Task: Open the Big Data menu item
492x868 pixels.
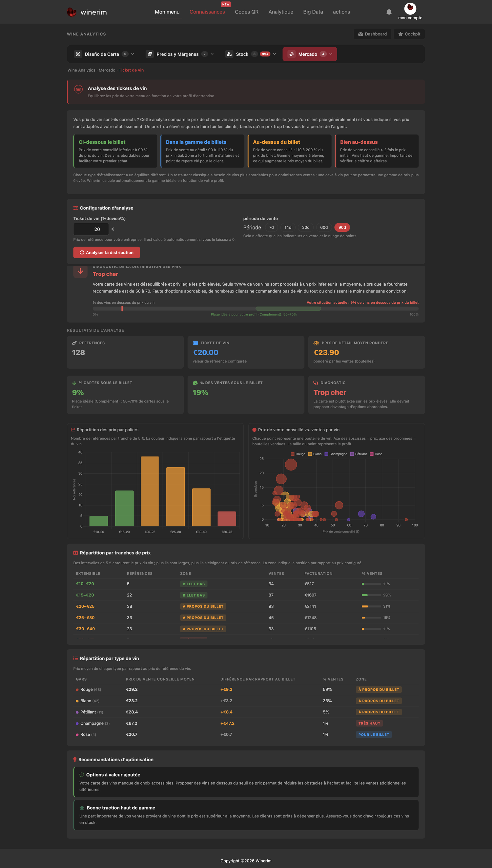Action: click(x=313, y=12)
